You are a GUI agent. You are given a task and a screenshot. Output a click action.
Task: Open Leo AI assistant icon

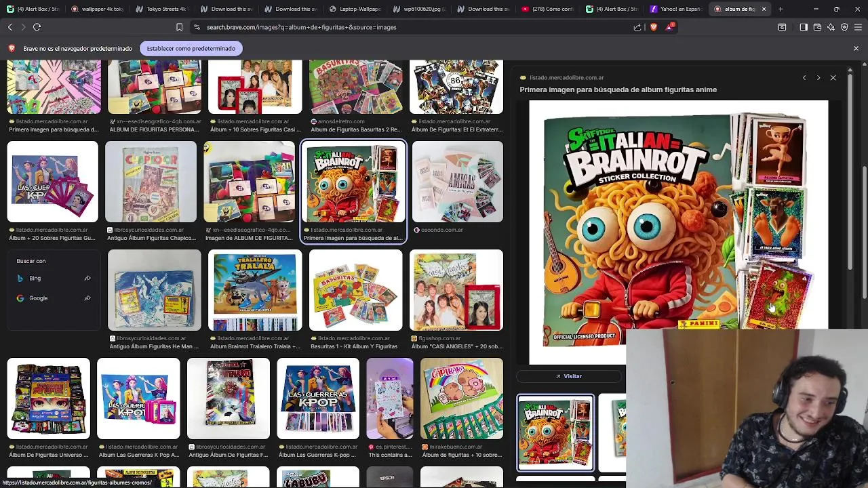point(831,27)
